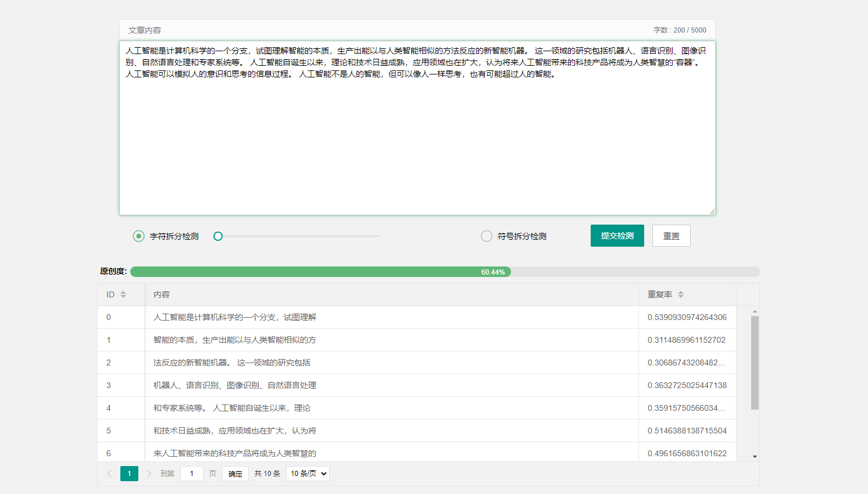This screenshot has height=494, width=868.
Task: Select 字符拆分检测 radio option
Action: [138, 236]
